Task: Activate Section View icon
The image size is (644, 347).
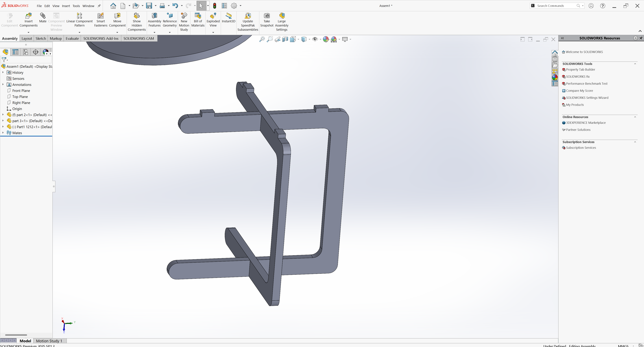Action: point(285,39)
